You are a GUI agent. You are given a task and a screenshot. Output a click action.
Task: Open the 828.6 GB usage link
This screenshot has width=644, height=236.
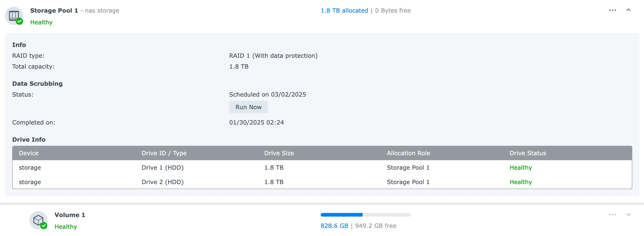[x=334, y=225]
